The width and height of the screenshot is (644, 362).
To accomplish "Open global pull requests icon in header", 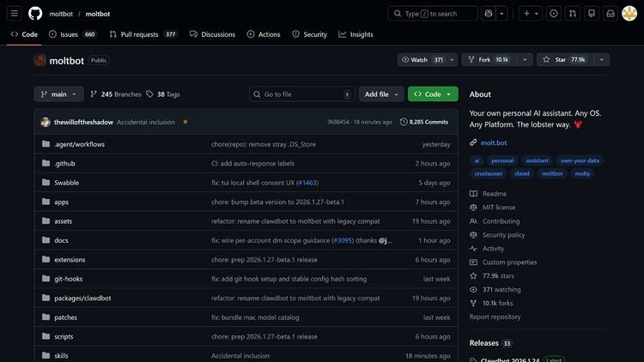I will (572, 14).
